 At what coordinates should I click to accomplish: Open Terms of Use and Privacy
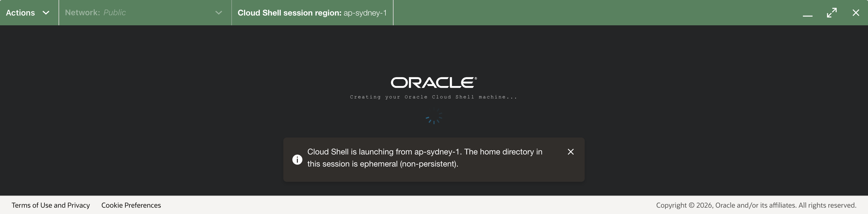(x=51, y=205)
